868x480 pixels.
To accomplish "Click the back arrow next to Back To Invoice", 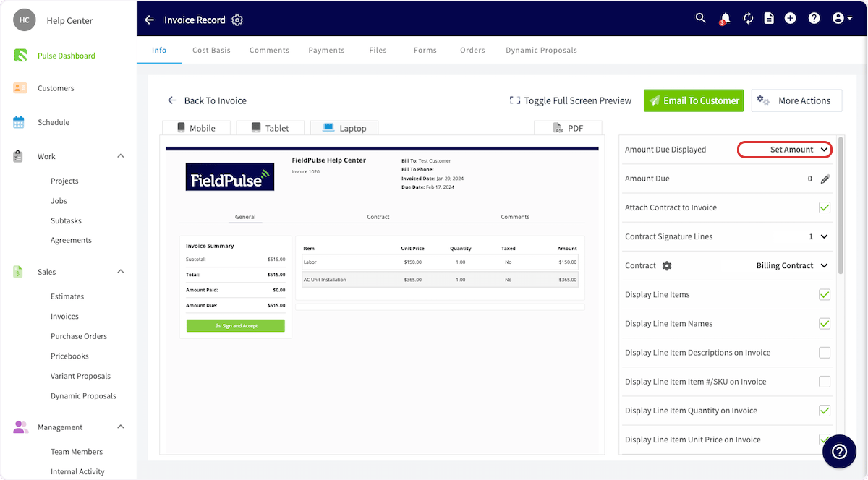I will [172, 100].
